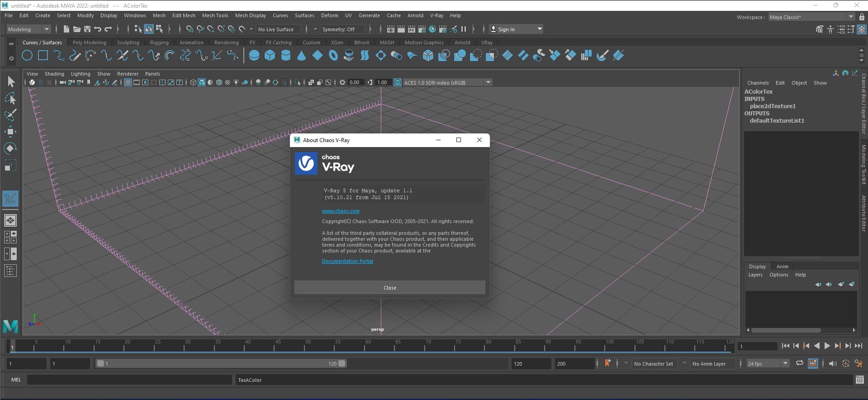Open the Mesh Tools menu
This screenshot has width=868, height=400.
[x=215, y=15]
